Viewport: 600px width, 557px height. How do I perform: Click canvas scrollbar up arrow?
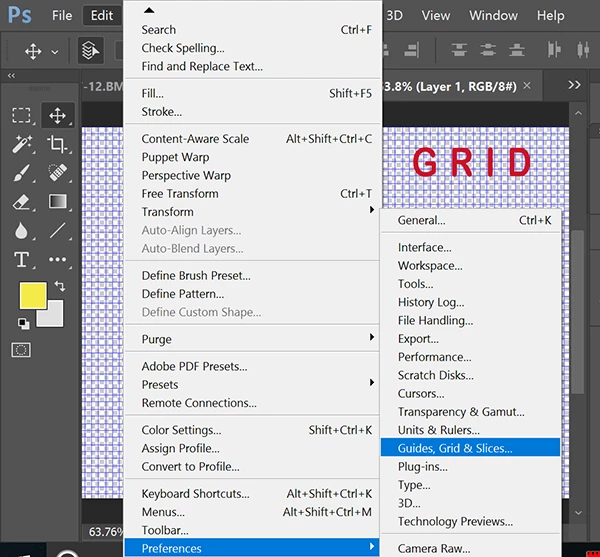pyautogui.click(x=578, y=113)
